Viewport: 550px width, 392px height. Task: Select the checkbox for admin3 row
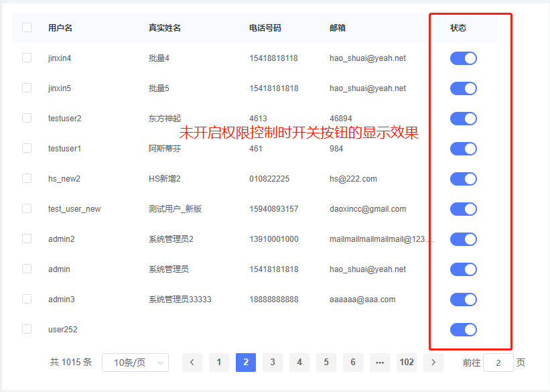point(27,299)
